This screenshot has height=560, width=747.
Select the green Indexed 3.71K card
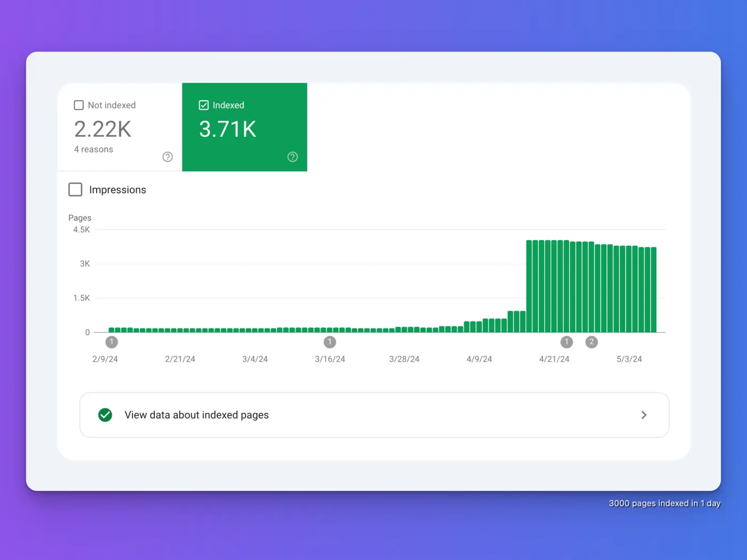[x=244, y=127]
